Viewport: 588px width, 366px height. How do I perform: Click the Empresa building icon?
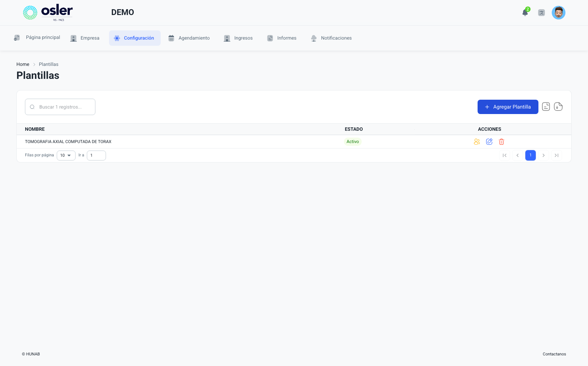pos(73,38)
